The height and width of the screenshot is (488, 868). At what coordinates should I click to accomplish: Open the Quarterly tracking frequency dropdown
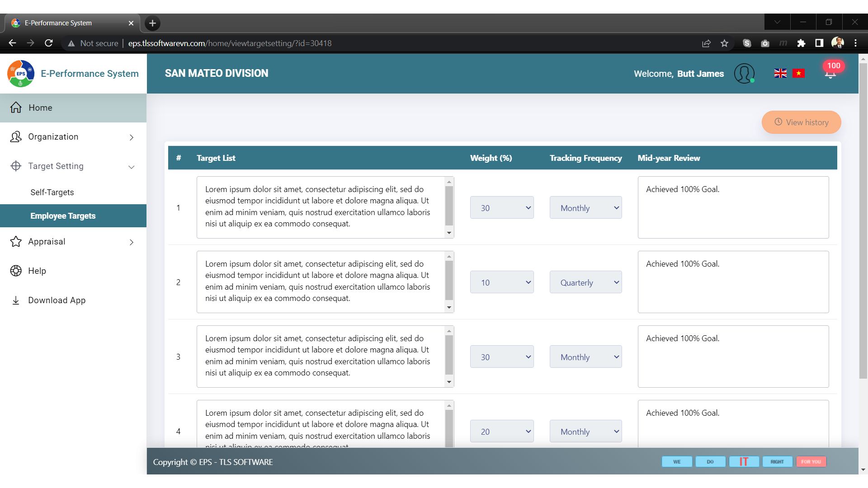click(585, 282)
